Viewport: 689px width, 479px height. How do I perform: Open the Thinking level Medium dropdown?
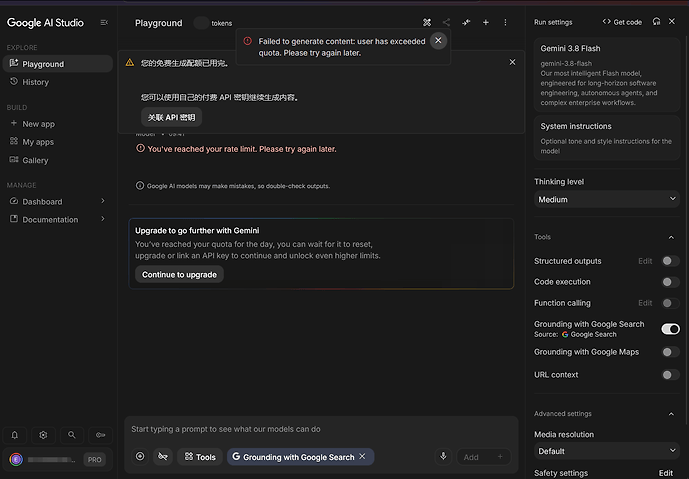click(x=607, y=200)
